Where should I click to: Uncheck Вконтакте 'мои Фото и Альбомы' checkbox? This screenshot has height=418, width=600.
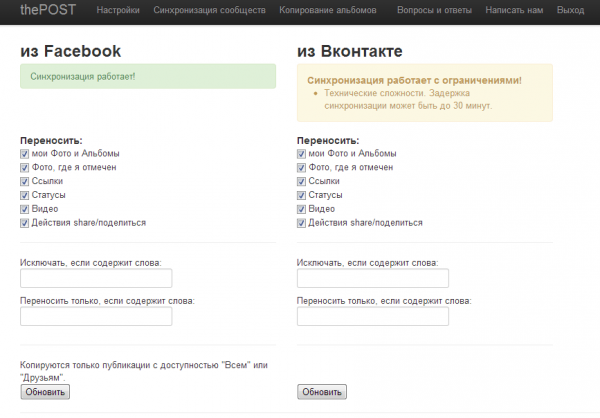coord(301,154)
